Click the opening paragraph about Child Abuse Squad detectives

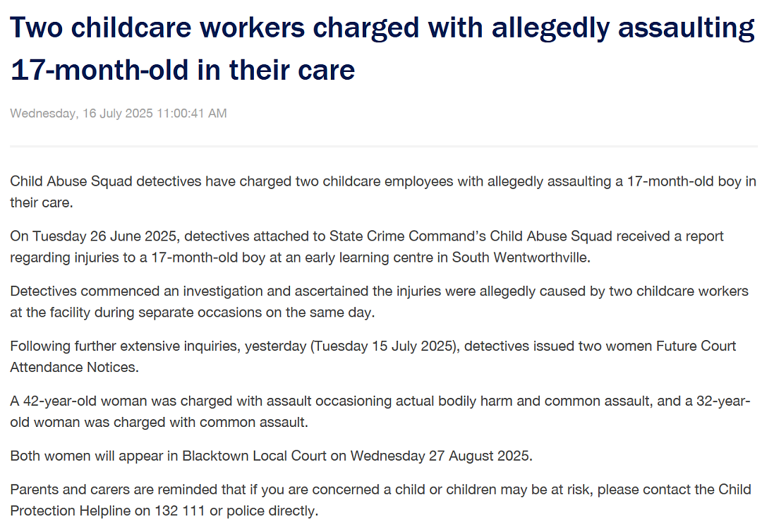coord(383,192)
